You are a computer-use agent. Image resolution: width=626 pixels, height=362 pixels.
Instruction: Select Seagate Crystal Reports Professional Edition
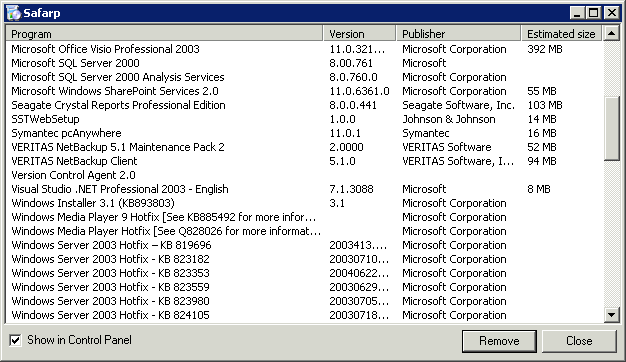click(119, 105)
